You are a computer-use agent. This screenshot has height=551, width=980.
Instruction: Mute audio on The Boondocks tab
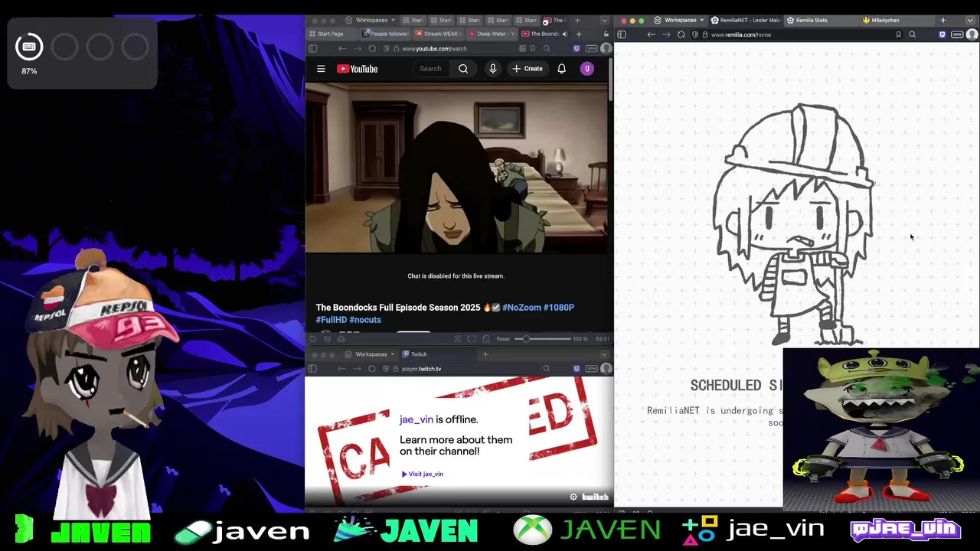tap(564, 34)
